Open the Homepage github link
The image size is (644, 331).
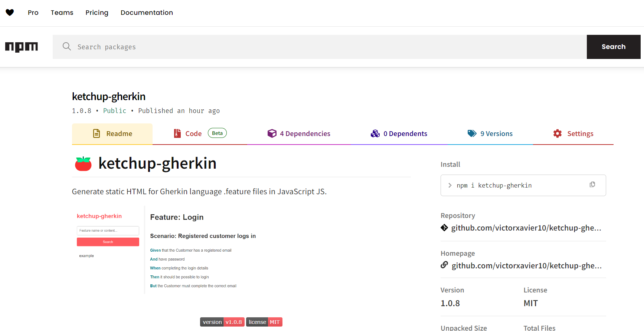pyautogui.click(x=526, y=266)
